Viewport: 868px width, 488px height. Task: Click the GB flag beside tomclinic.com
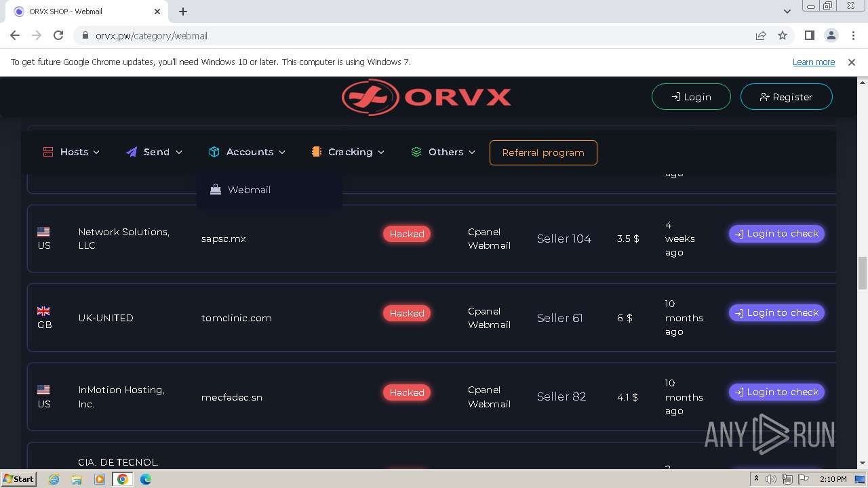[x=43, y=311]
